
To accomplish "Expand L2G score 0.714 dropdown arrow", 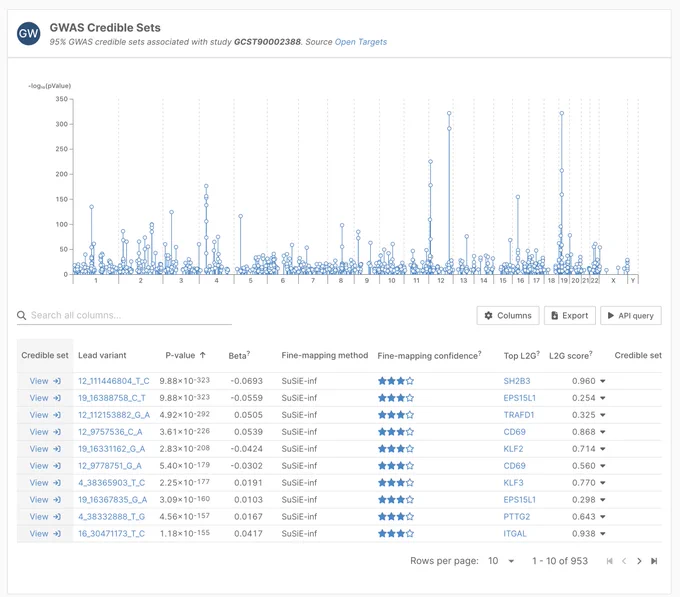I will [x=602, y=449].
